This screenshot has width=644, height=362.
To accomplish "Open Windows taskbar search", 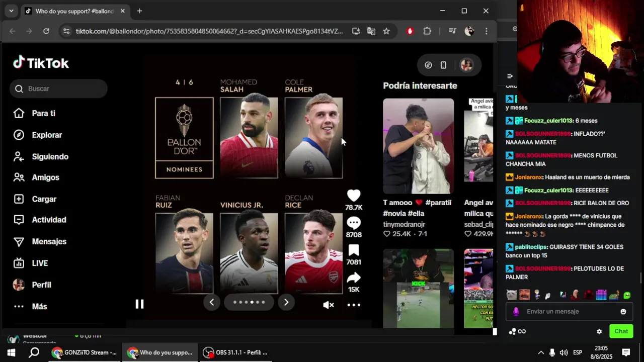I will (34, 353).
